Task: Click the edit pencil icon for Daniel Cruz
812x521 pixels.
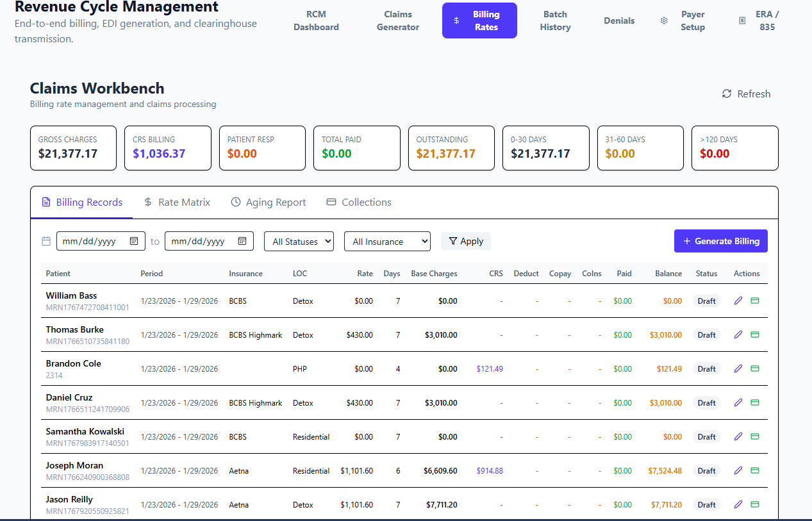Action: coord(738,402)
